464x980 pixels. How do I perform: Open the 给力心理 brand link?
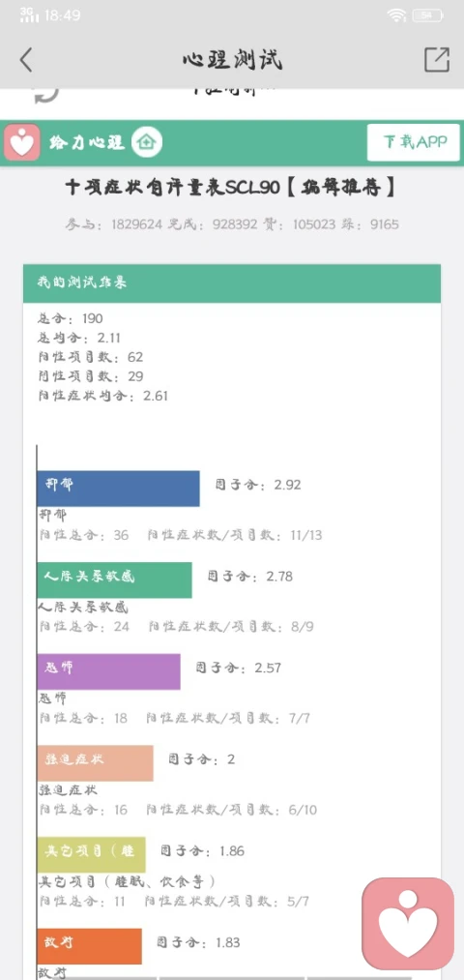87,142
